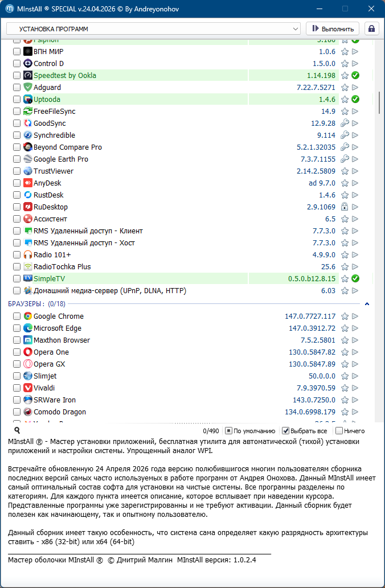Screen dimensions: 385x588
Task: Click the padlock icon in RuDesktop row
Action: pyautogui.click(x=345, y=207)
